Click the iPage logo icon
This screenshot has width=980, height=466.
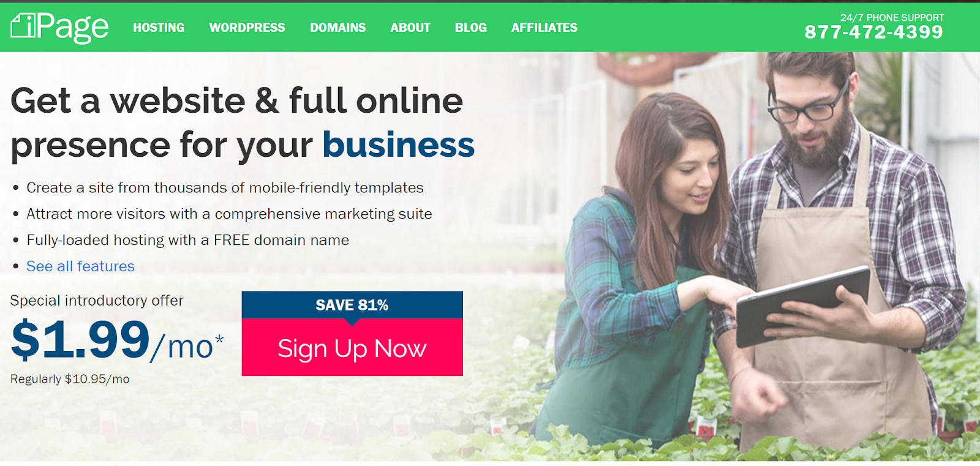pyautogui.click(x=23, y=25)
